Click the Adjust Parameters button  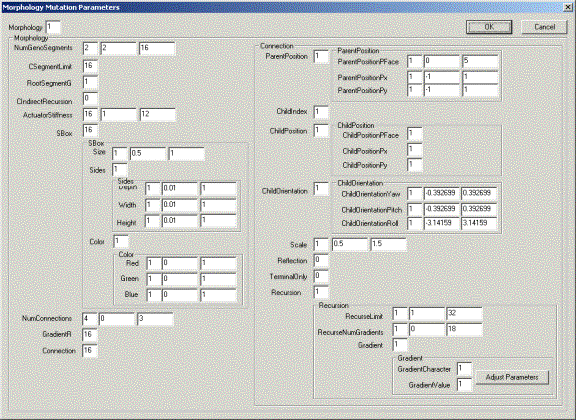[x=512, y=377]
